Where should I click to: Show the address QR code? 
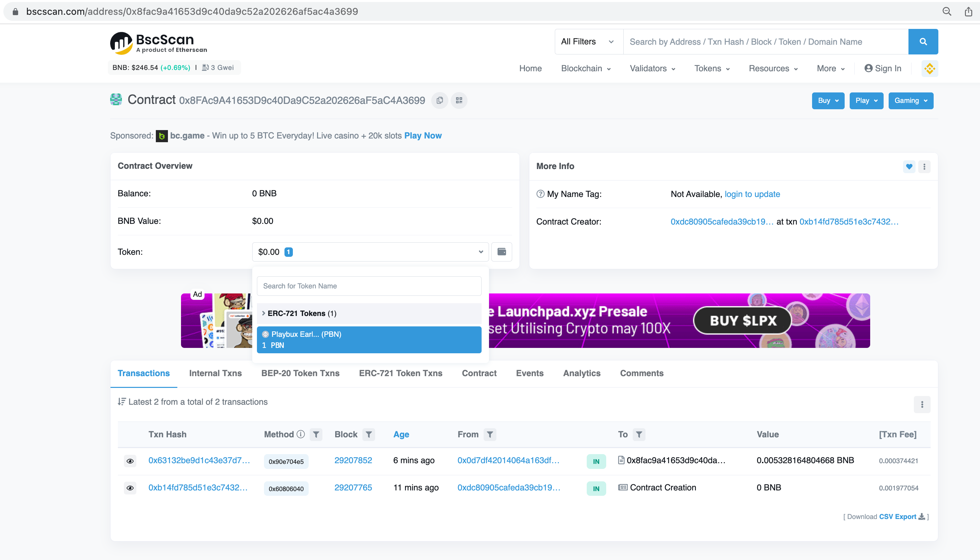click(x=459, y=101)
